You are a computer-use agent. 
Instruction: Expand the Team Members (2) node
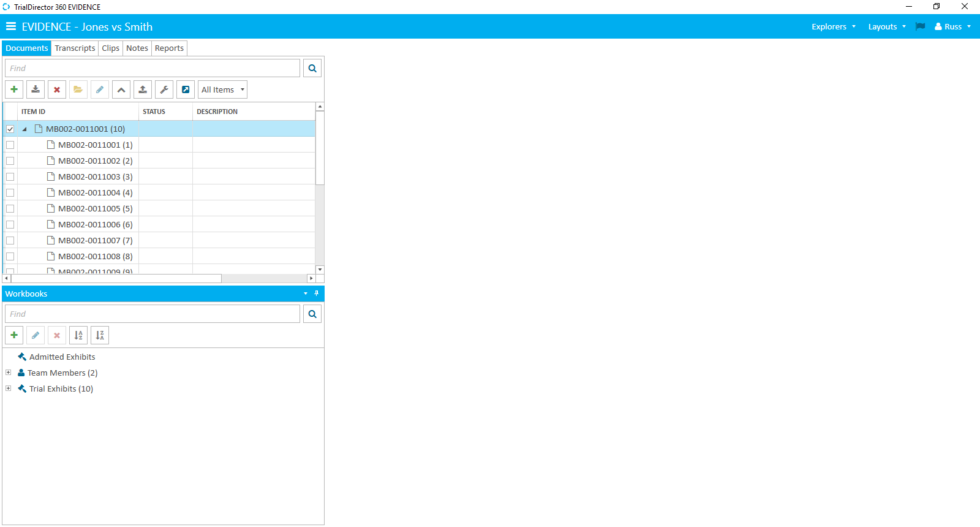pos(9,373)
